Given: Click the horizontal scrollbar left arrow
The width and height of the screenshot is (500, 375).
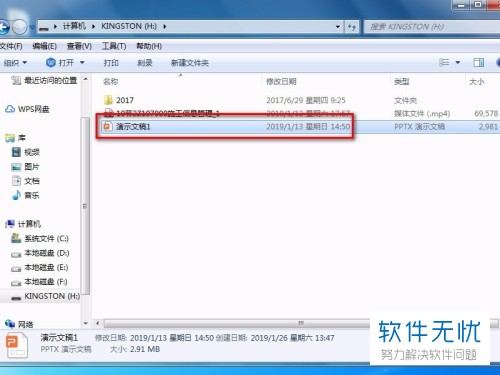Looking at the screenshot, I should [x=97, y=323].
